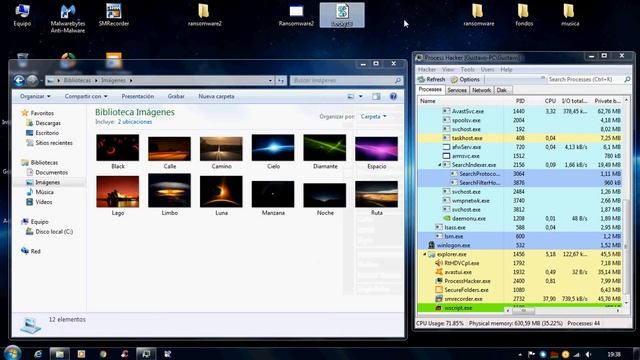Viewport: 640px width, 360px height.
Task: Open Options in Process Hacker toolbar
Action: click(x=465, y=79)
